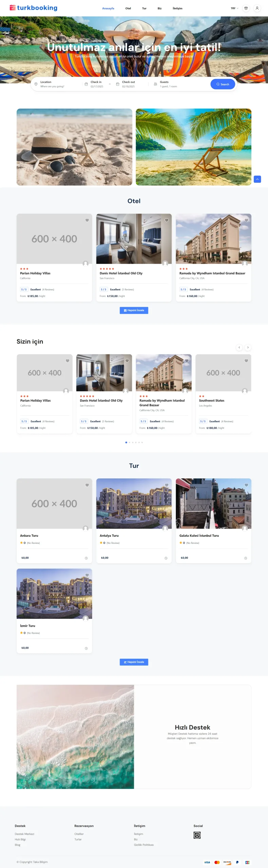The image size is (268, 868).
Task: Open Galata Kulesi İstanbul Turu title
Action: click(199, 536)
